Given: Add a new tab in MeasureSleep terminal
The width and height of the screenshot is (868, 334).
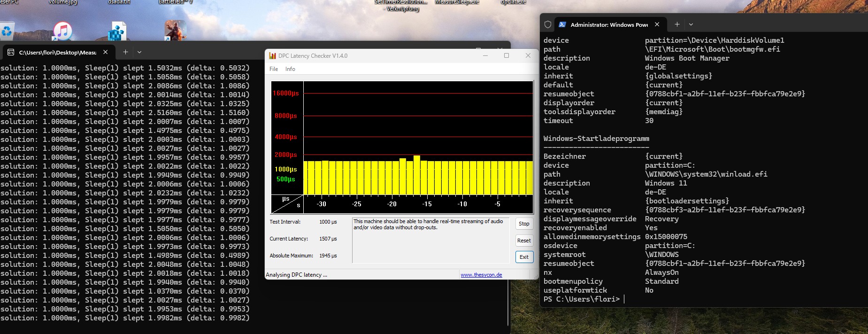Looking at the screenshot, I should [125, 52].
